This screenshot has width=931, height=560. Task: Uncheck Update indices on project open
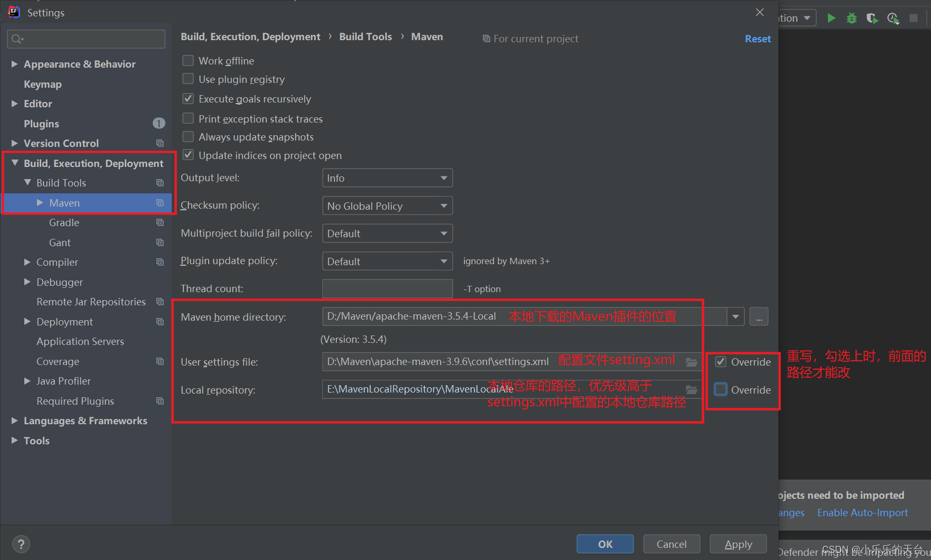pyautogui.click(x=188, y=155)
